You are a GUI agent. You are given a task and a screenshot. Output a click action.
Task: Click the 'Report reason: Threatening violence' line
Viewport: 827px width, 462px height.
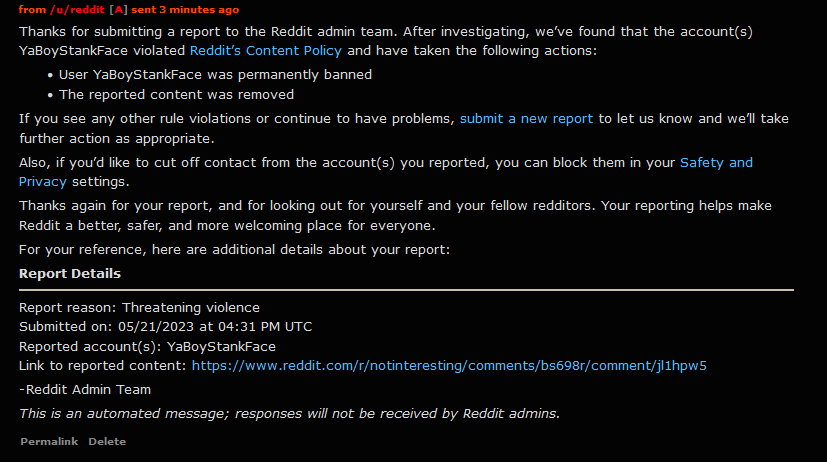pyautogui.click(x=139, y=307)
